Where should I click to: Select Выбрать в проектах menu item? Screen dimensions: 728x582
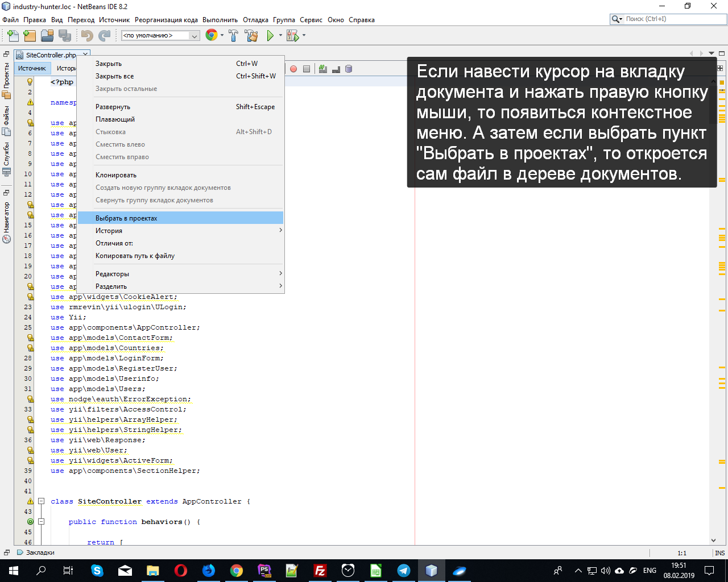tap(180, 218)
